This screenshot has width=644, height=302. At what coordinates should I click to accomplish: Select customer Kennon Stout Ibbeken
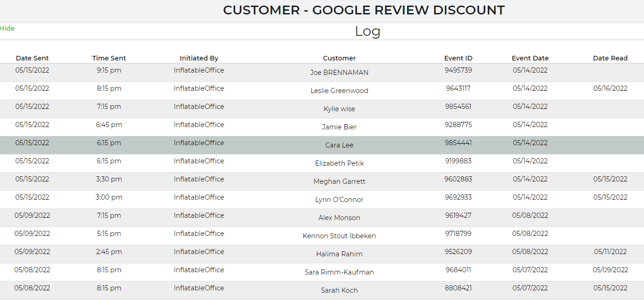tap(339, 236)
